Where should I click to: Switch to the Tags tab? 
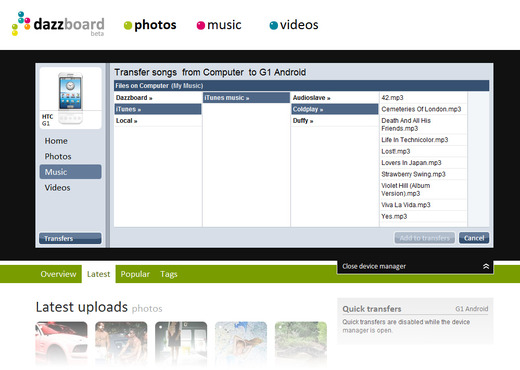tap(169, 274)
